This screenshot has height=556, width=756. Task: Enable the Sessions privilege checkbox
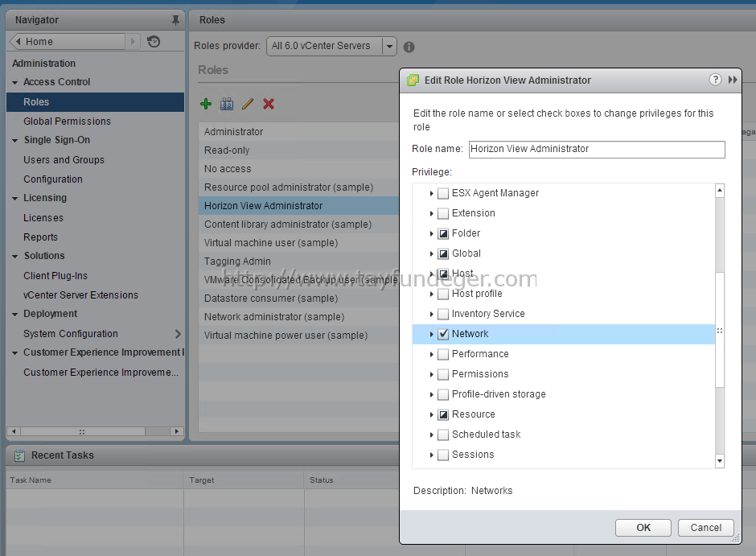tap(442, 455)
